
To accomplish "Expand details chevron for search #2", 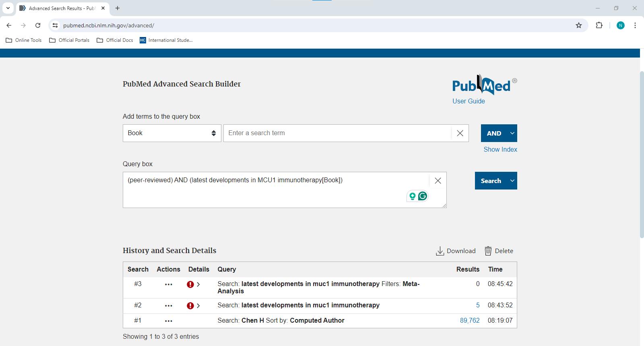I will coord(198,306).
